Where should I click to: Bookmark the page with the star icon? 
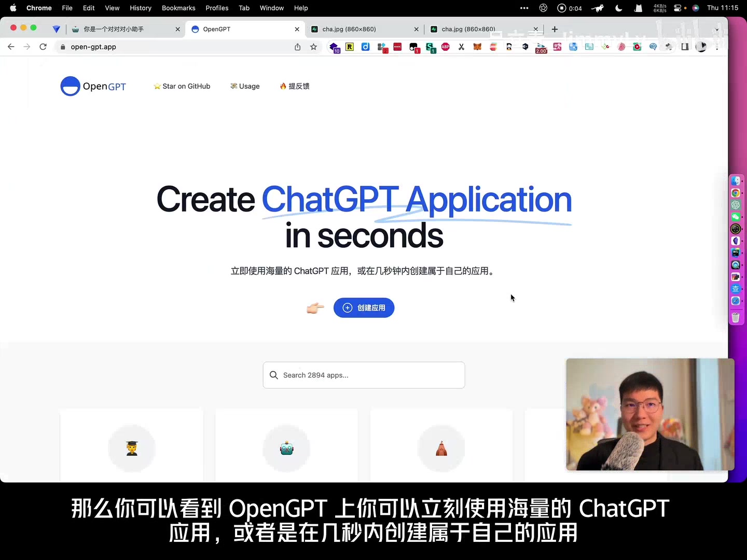[313, 47]
